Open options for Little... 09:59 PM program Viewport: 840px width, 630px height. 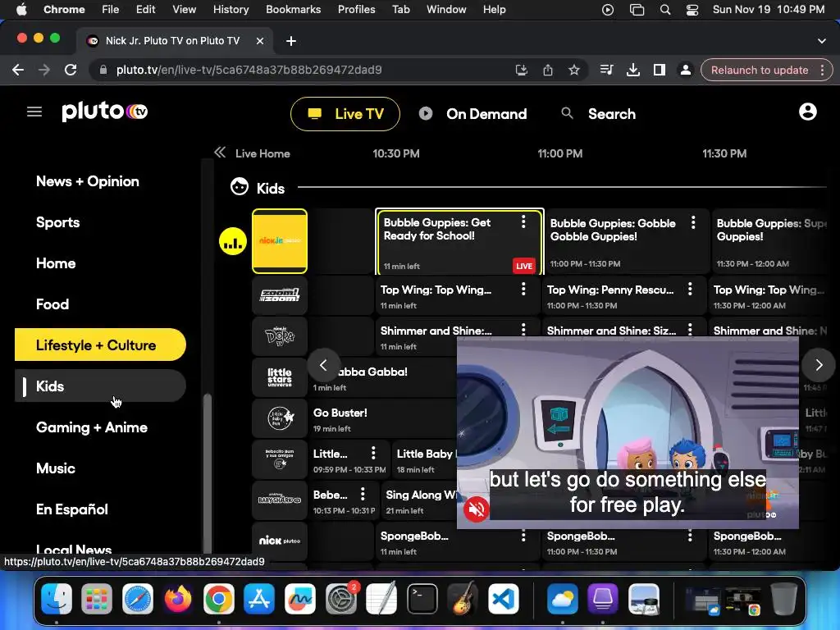[373, 453]
